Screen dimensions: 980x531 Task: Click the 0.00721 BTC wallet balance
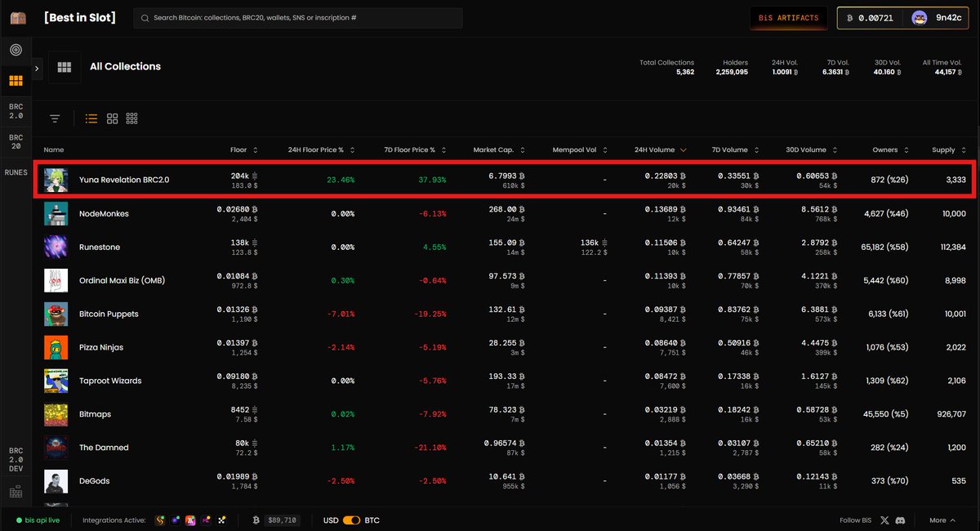click(870, 18)
